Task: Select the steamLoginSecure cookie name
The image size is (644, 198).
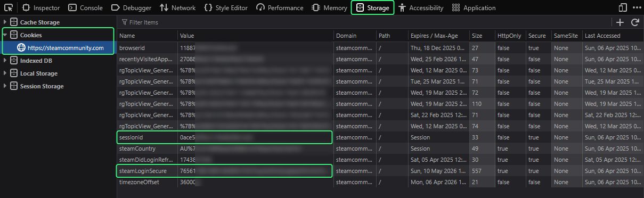Action: (143, 171)
